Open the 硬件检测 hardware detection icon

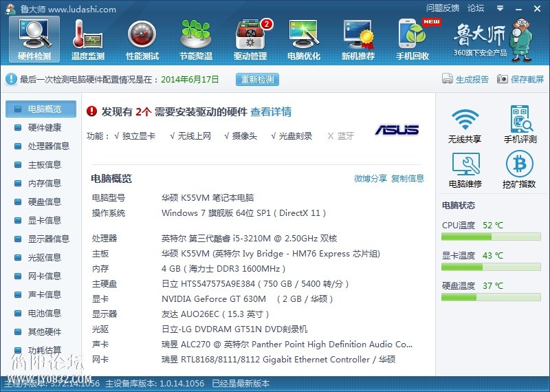(x=34, y=39)
